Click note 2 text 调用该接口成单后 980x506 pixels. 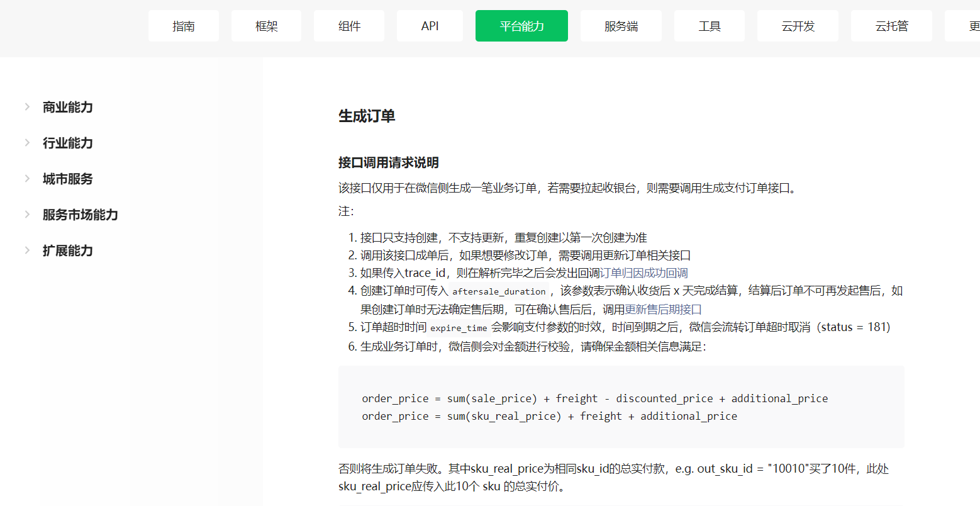tap(525, 256)
